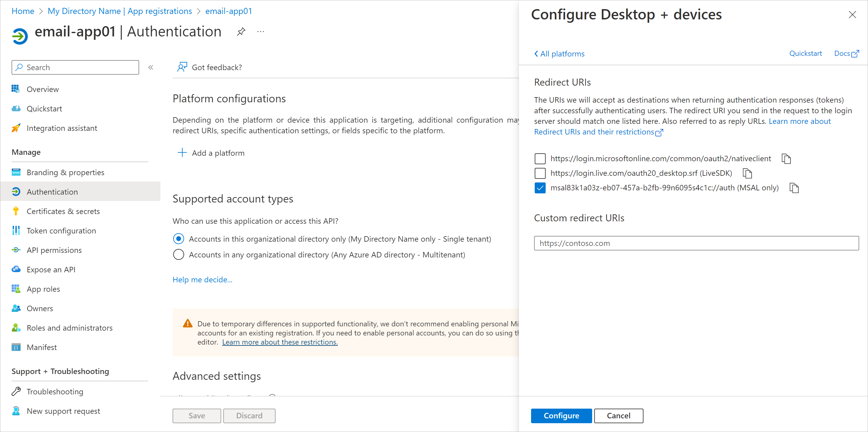Open the Certificates & secrets section
This screenshot has width=868, height=432.
[x=63, y=211]
